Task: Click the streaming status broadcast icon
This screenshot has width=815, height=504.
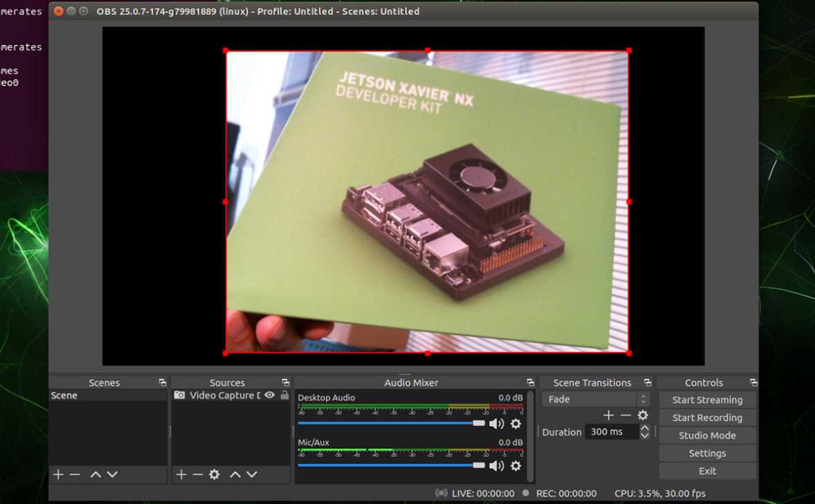Action: point(441,492)
